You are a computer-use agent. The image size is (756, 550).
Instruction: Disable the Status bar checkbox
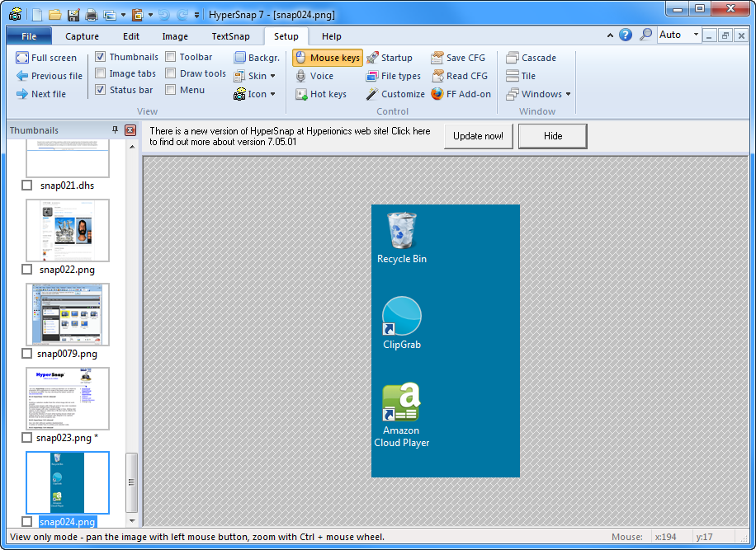pyautogui.click(x=101, y=90)
